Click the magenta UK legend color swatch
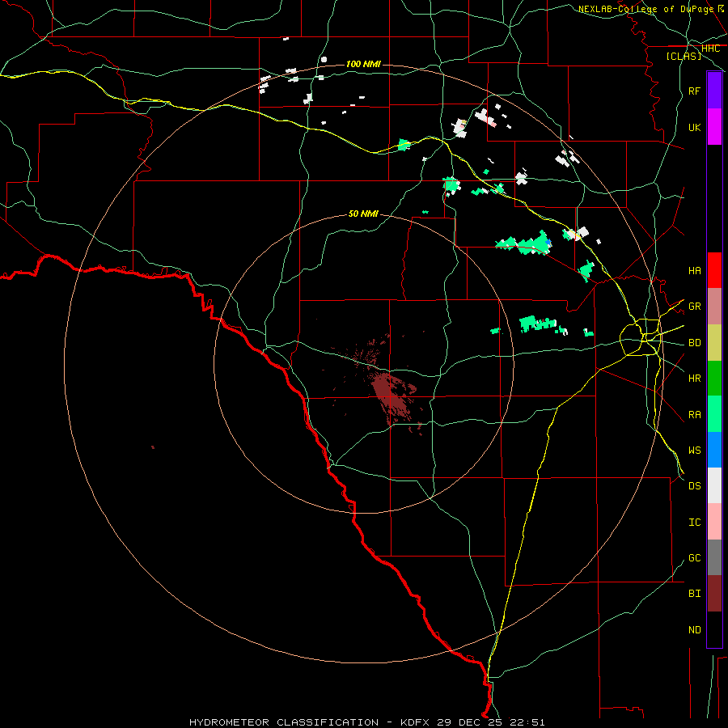Image resolution: width=728 pixels, height=728 pixels. [x=714, y=127]
